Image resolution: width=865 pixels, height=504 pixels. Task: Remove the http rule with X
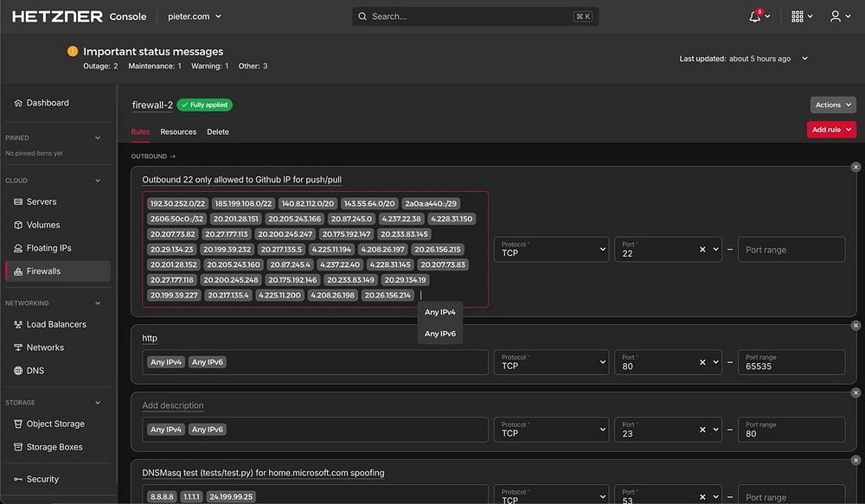[855, 325]
